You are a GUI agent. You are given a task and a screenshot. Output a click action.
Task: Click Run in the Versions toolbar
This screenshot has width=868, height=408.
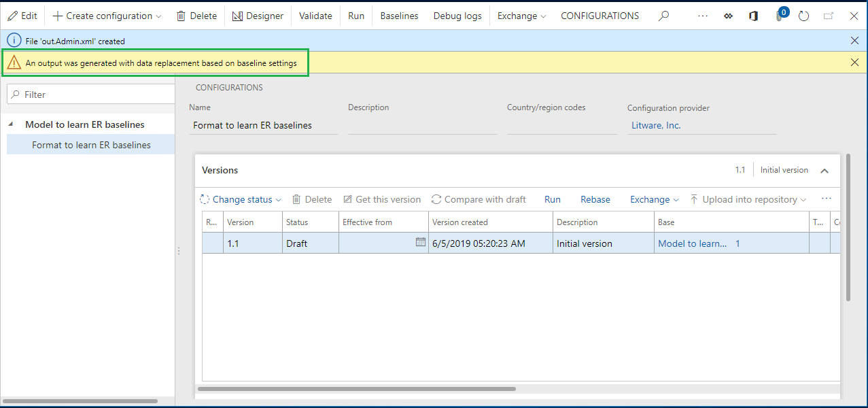click(x=553, y=199)
